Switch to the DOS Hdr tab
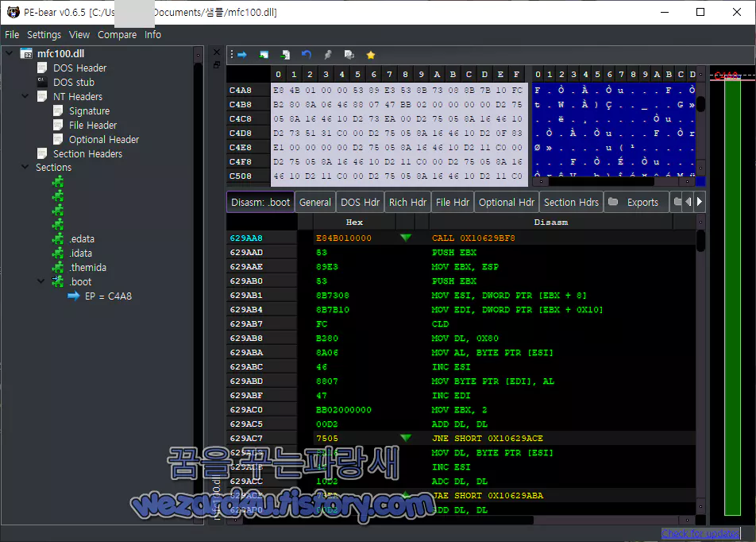The image size is (756, 542). pos(361,202)
